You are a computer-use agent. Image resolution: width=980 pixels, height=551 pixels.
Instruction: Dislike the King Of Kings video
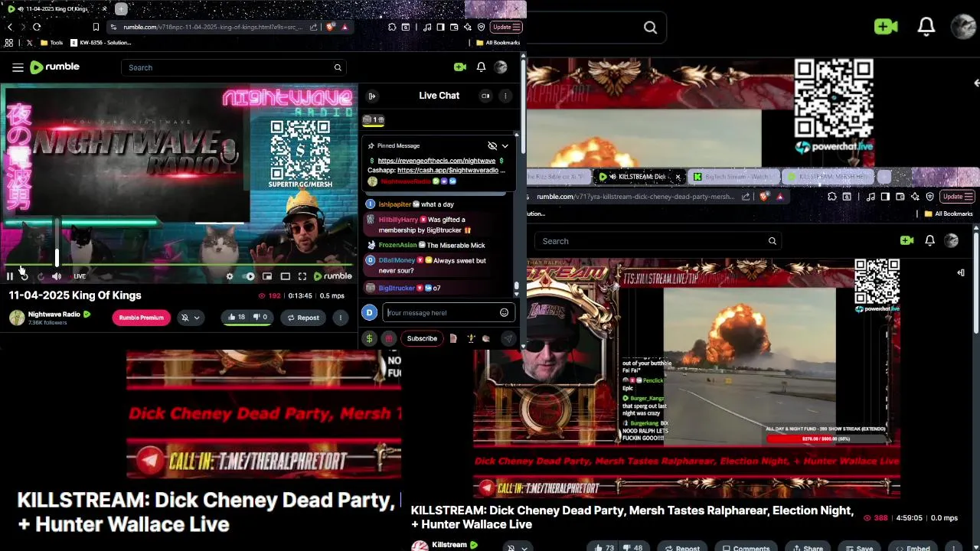[260, 317]
